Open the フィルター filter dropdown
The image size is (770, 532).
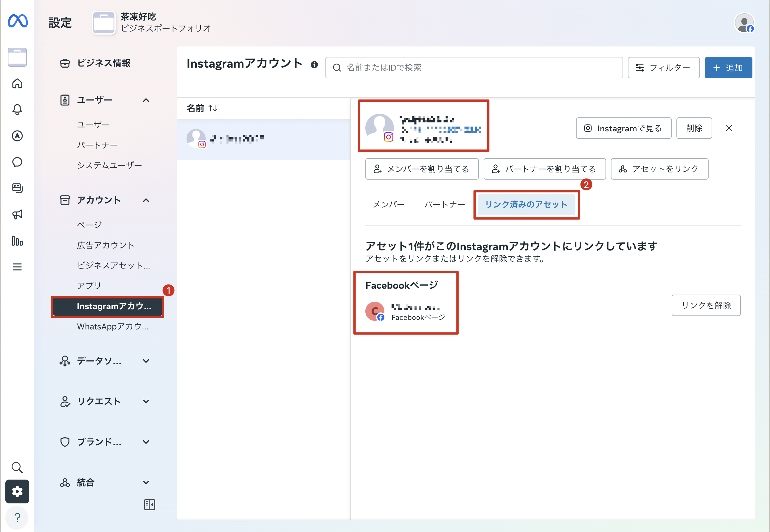coord(664,68)
